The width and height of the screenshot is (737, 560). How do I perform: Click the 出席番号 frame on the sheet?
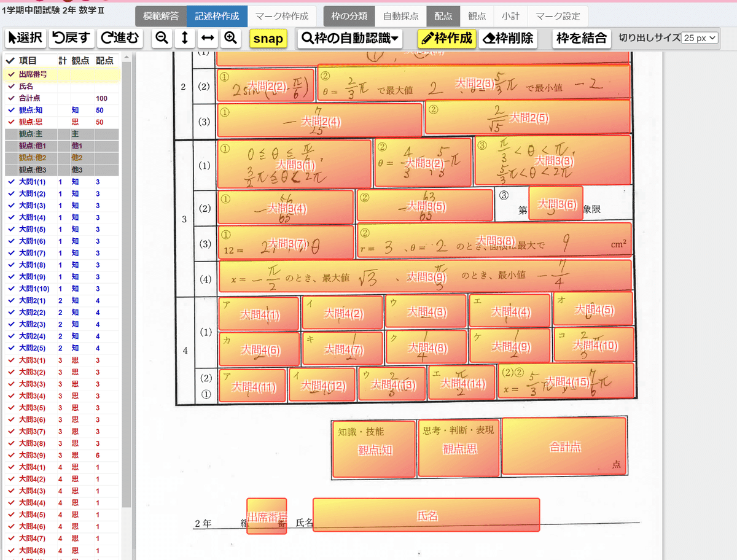(267, 516)
